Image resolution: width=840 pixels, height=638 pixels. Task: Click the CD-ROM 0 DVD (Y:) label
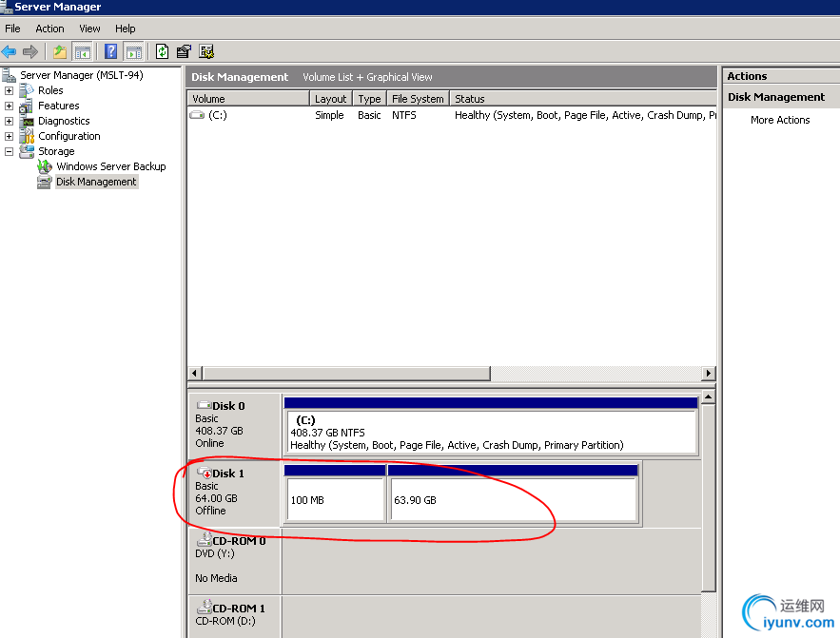click(215, 554)
